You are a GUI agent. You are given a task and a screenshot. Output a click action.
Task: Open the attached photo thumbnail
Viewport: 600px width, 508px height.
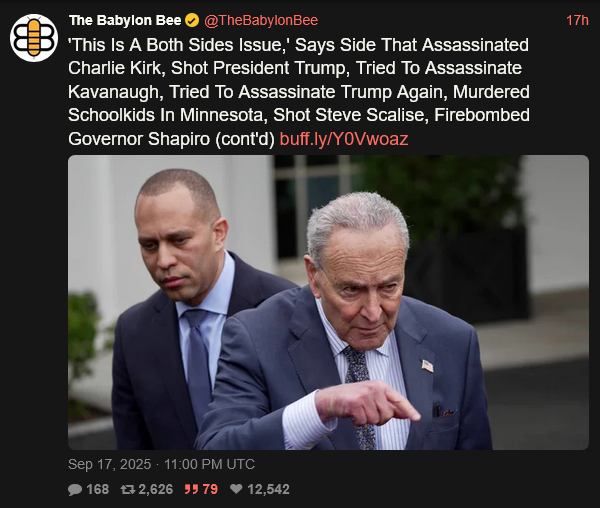tap(328, 302)
